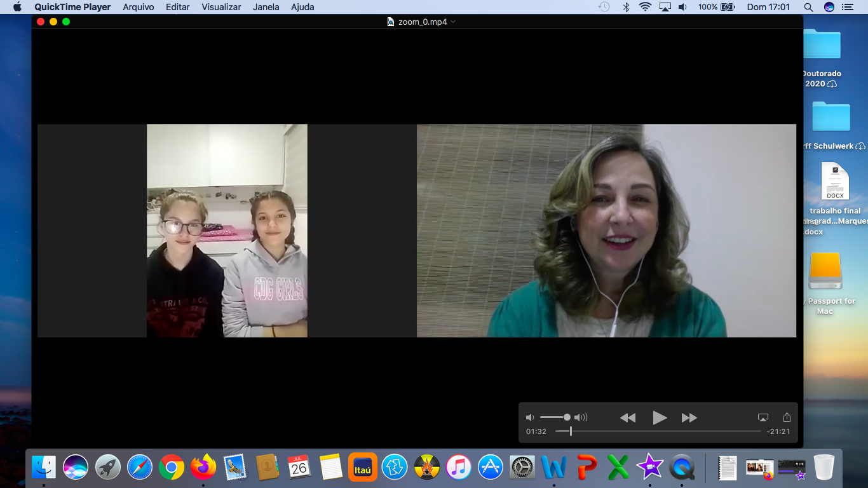Click the rewind button

(627, 417)
